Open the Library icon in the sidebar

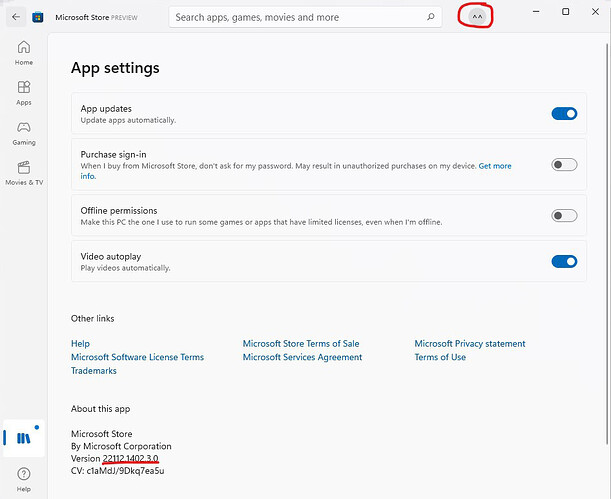coord(24,438)
